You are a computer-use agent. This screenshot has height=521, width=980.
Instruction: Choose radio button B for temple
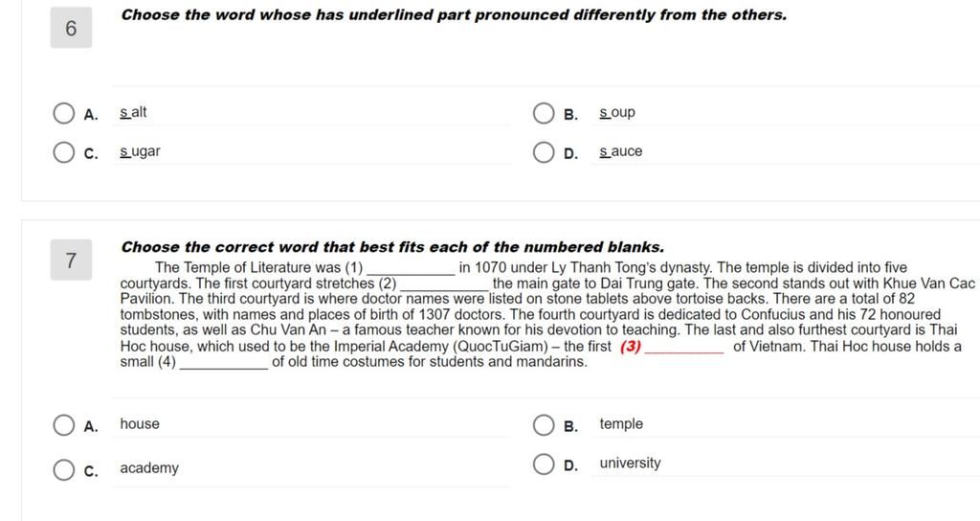[544, 425]
